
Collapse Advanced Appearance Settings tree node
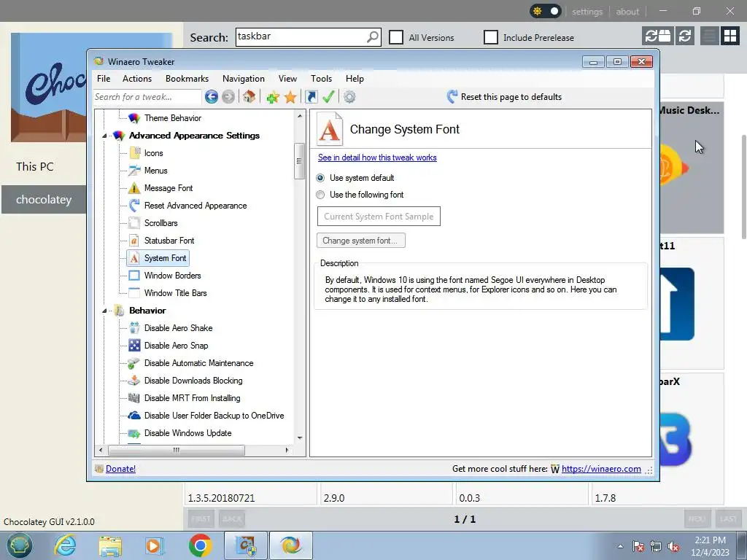tap(104, 136)
